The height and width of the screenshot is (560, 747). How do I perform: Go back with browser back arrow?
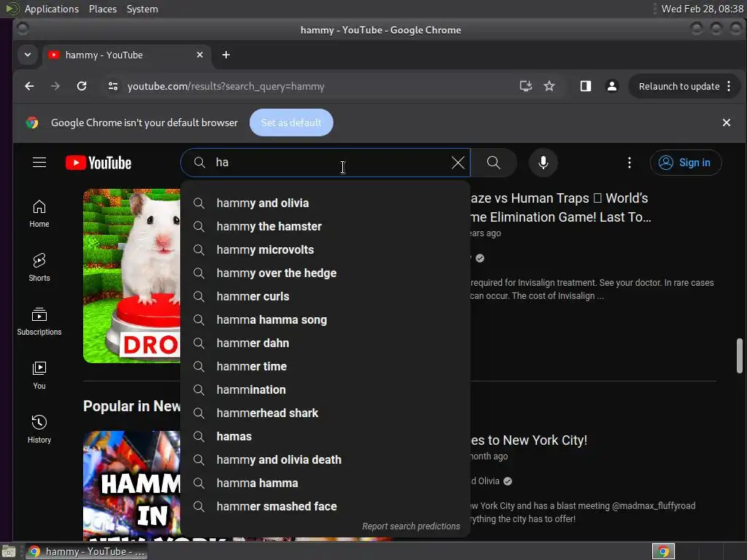[x=29, y=86]
